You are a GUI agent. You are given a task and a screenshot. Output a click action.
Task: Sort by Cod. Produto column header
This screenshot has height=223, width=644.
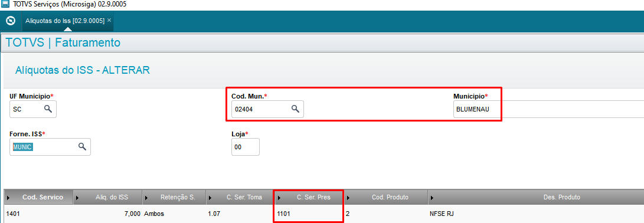point(386,198)
